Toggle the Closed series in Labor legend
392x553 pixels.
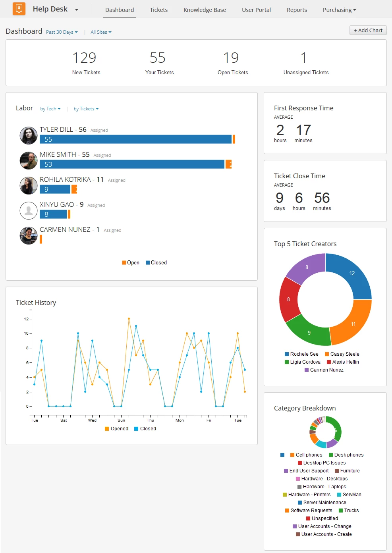click(156, 263)
